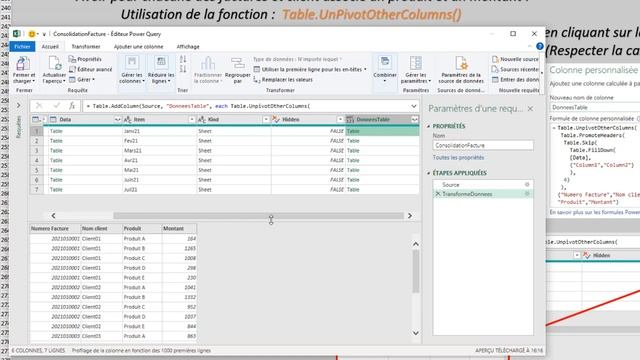The image size is (640, 360).
Task: Open Hidden column filter dropdown
Action: pos(340,120)
